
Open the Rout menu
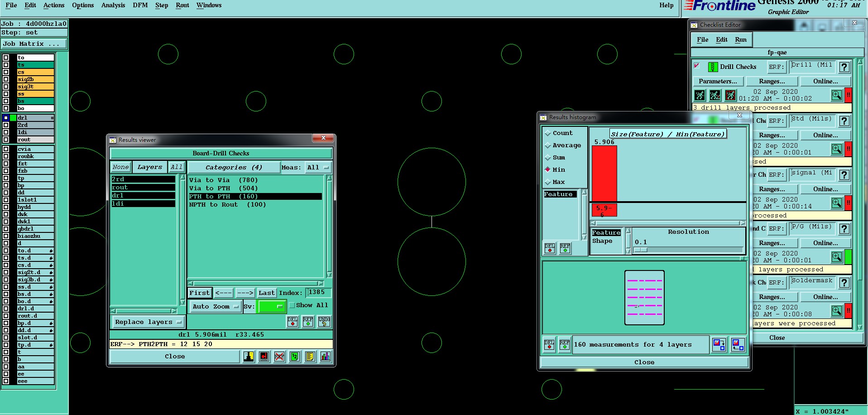tap(182, 5)
